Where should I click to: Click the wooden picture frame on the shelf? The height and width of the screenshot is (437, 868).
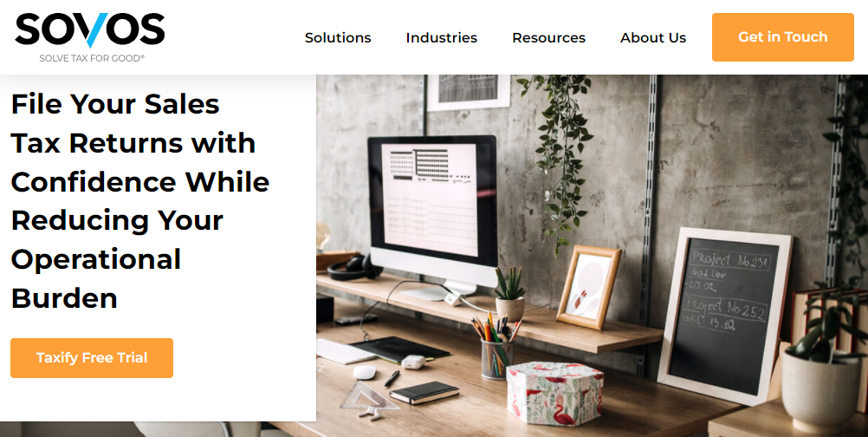(588, 288)
